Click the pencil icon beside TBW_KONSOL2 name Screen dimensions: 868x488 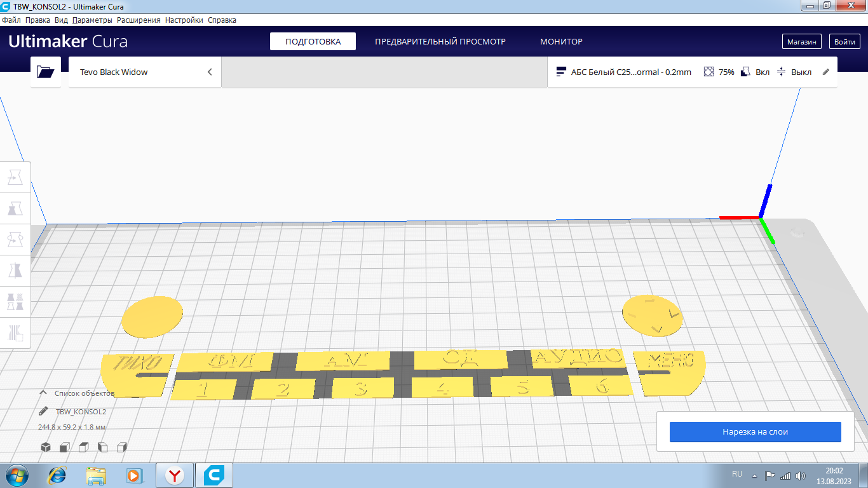[x=43, y=411]
